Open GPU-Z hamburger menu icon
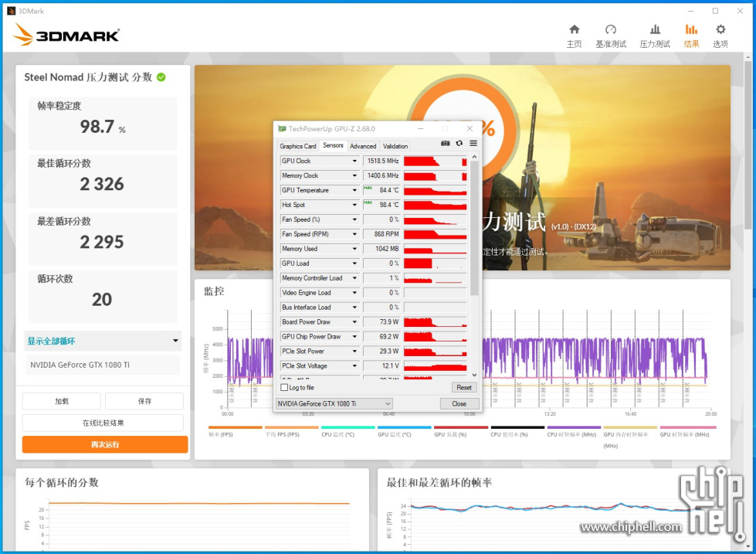Viewport: 756px width, 554px height. point(473,144)
